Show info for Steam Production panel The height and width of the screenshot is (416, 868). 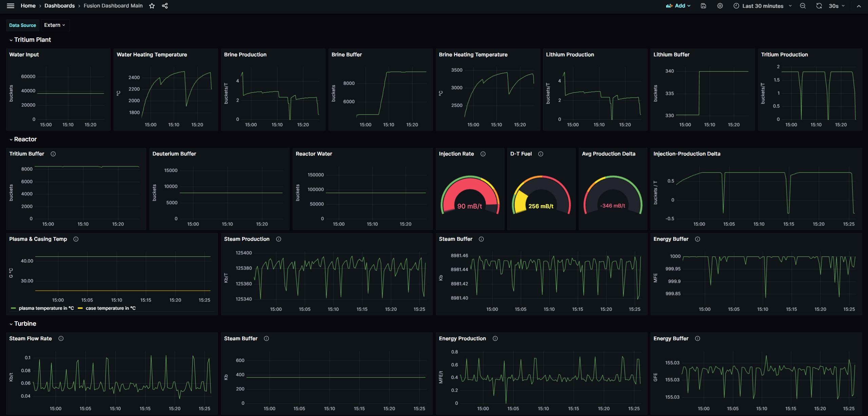pos(278,239)
